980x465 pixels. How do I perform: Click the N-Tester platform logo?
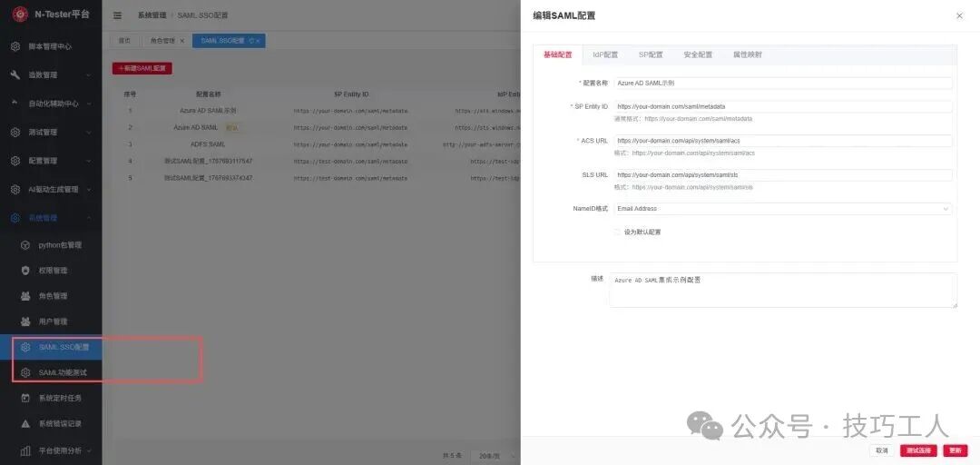pos(20,14)
